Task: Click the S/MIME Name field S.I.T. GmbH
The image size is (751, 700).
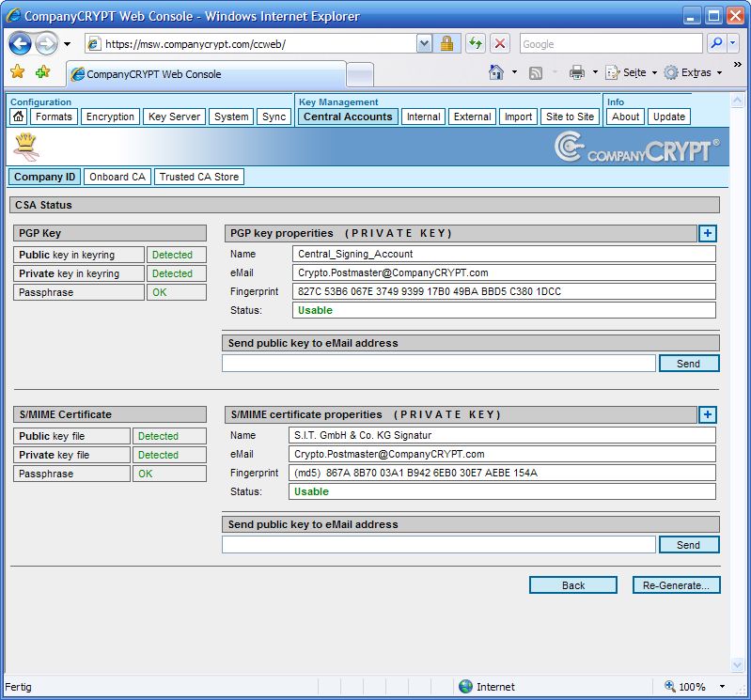Action: [x=502, y=435]
